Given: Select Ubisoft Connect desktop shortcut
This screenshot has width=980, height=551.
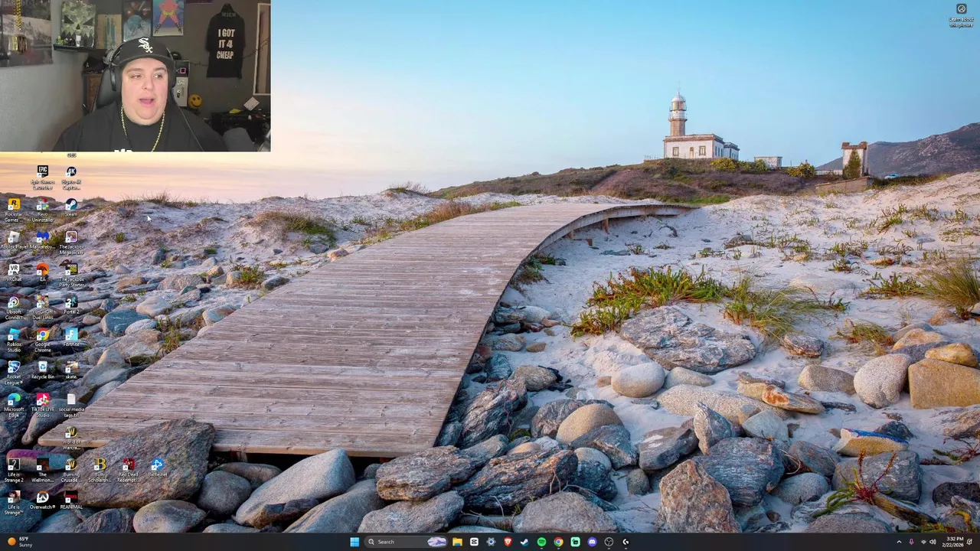Looking at the screenshot, I should [14, 308].
